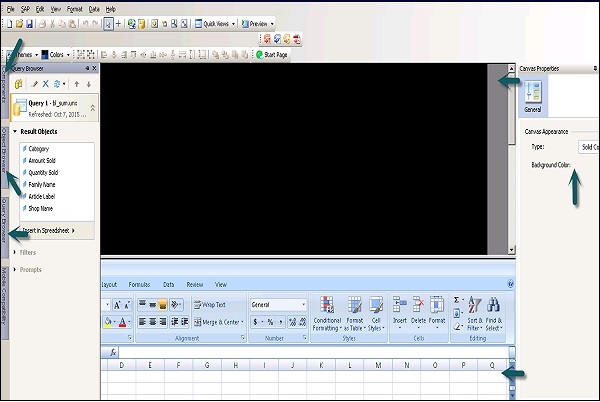Click the Format cells icon in Cells group
600x402 pixels.
[x=437, y=313]
